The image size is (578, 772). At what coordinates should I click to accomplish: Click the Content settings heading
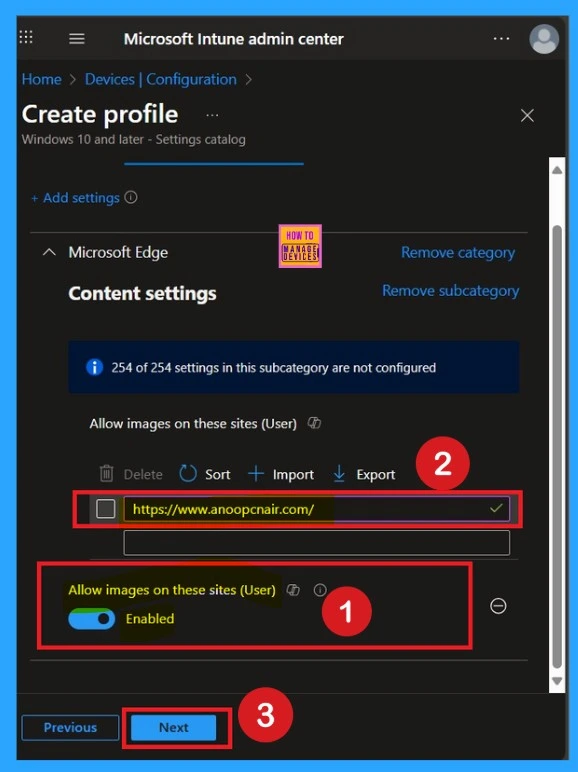[142, 293]
